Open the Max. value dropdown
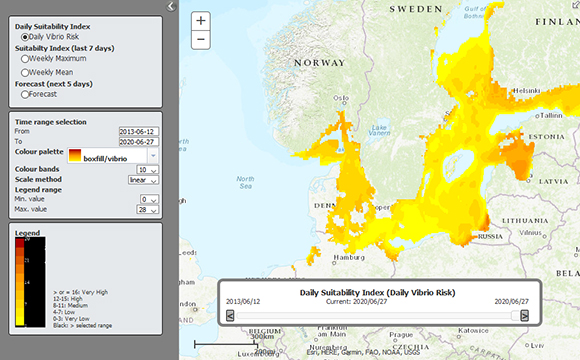Screen dimensions: 580x360 [x=148, y=210]
